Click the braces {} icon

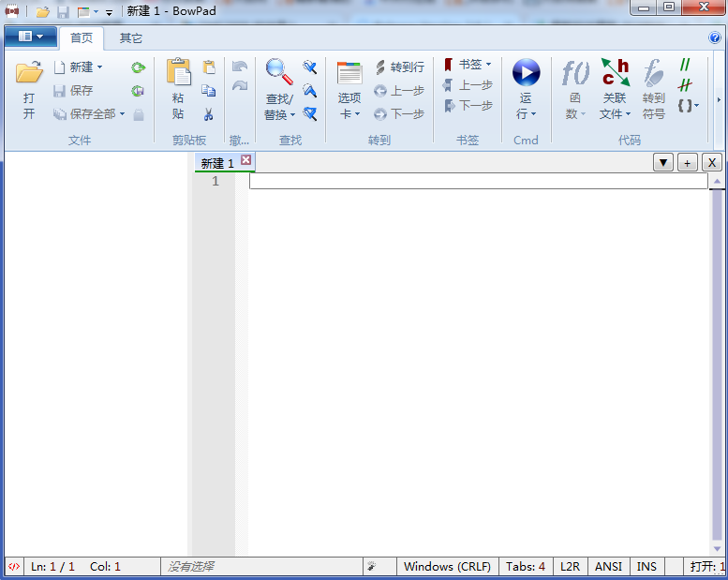685,106
